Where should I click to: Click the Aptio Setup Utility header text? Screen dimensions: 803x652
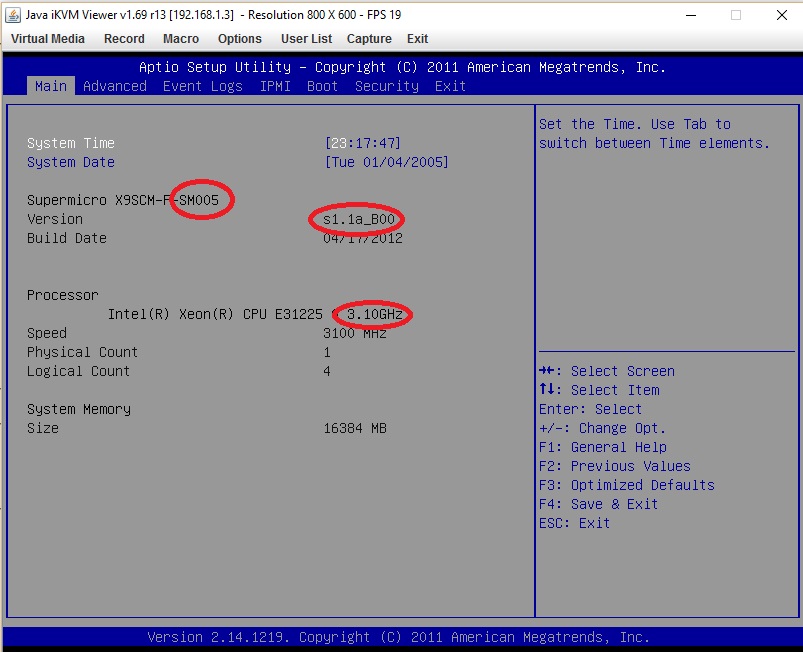click(x=402, y=67)
